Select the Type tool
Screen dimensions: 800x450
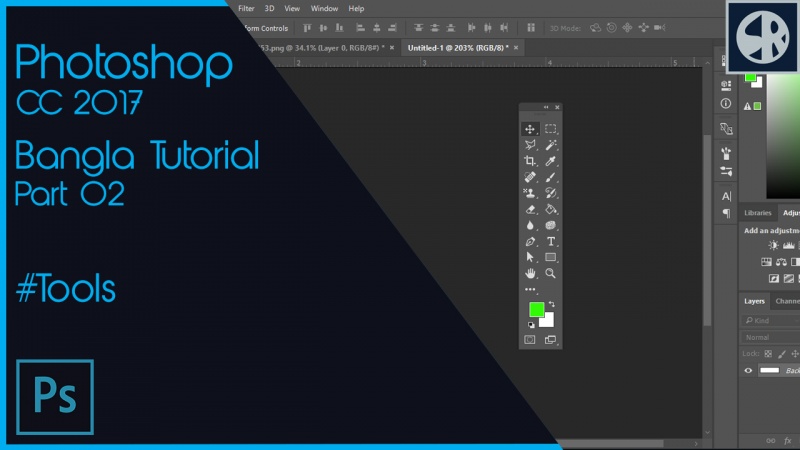(x=551, y=241)
